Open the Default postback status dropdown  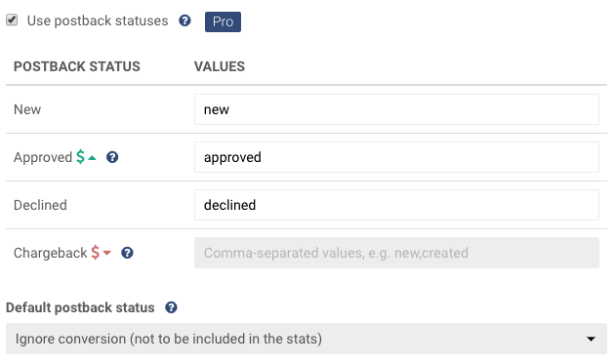coord(307,339)
